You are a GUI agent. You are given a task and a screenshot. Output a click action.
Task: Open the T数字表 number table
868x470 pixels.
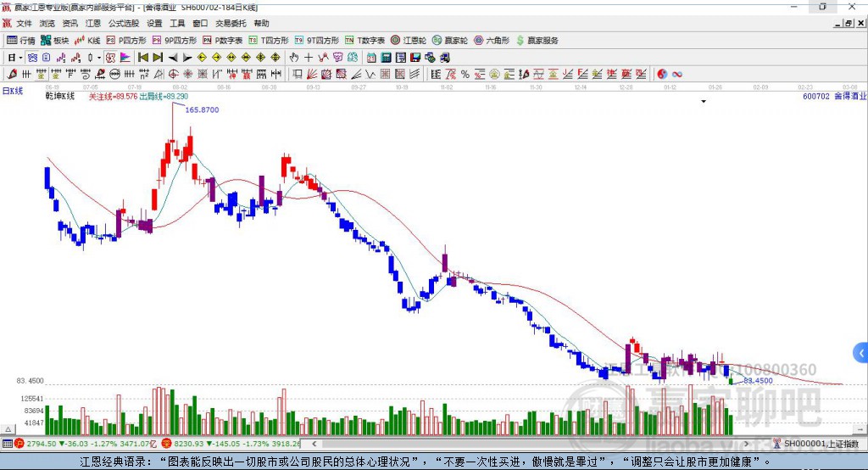point(364,41)
